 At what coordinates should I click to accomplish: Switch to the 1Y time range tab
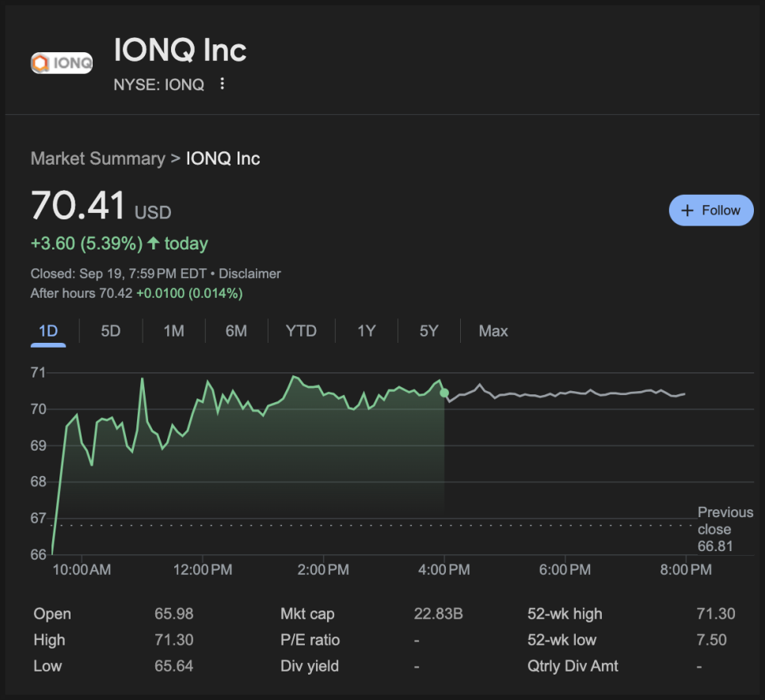tap(367, 331)
